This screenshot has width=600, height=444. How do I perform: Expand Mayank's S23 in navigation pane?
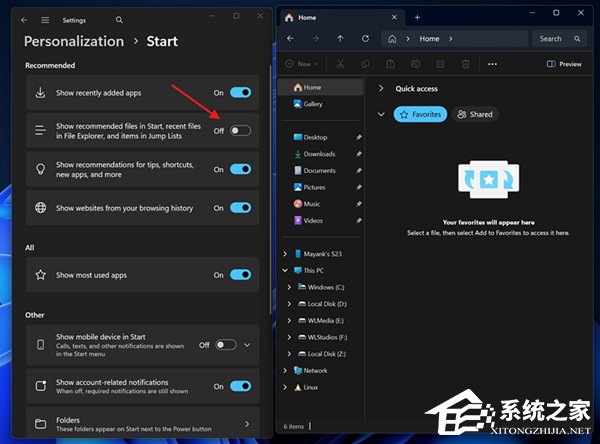pyautogui.click(x=285, y=254)
